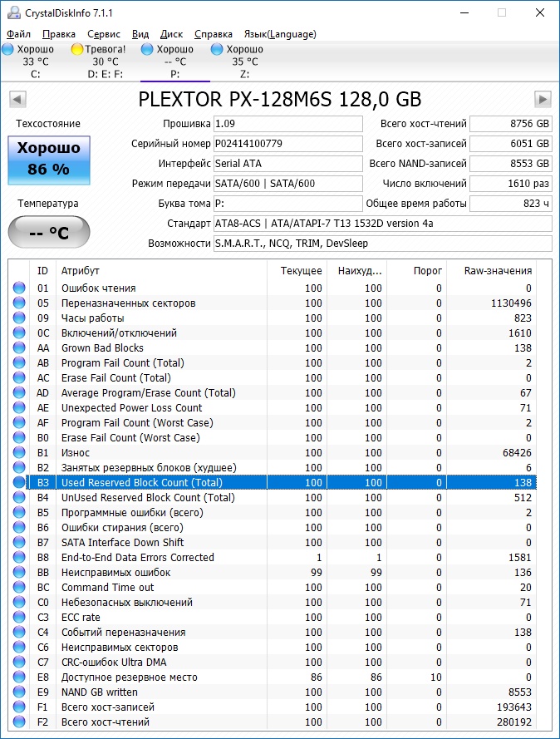This screenshot has height=739, width=560.
Task: Click the Стандарт field ATA8-ACS
Action: (x=383, y=224)
